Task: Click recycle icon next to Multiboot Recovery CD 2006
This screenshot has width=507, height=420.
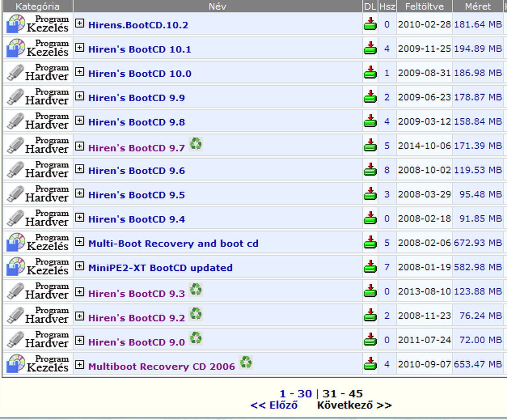Action: coord(246,362)
